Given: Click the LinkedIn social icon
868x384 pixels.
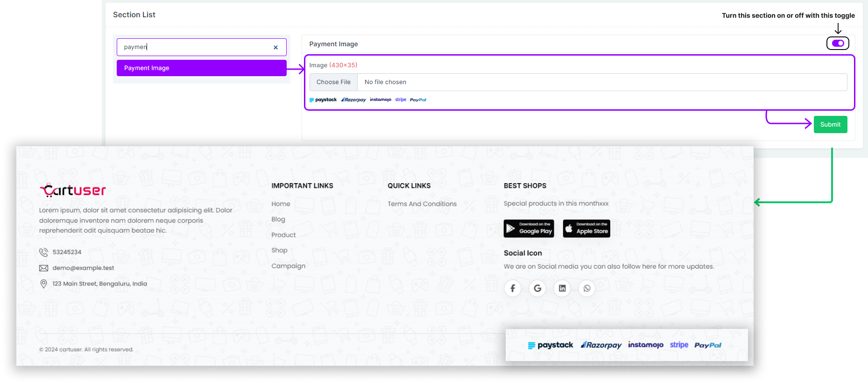Looking at the screenshot, I should pos(562,288).
